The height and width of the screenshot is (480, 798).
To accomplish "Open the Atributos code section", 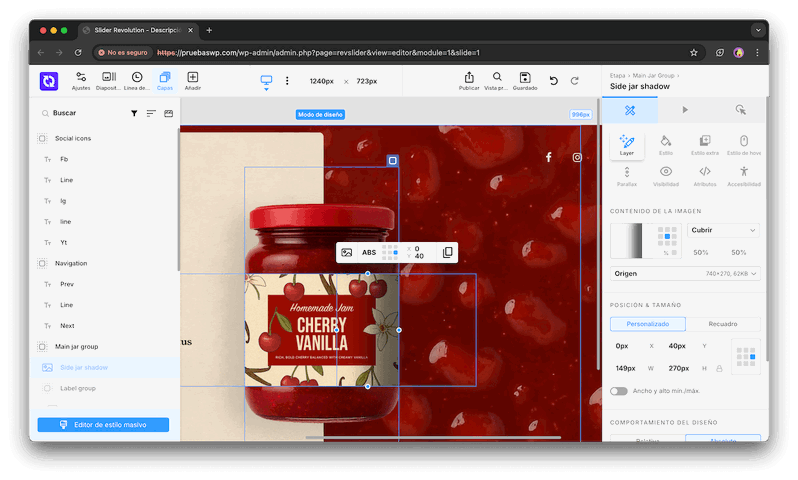I will point(705,177).
